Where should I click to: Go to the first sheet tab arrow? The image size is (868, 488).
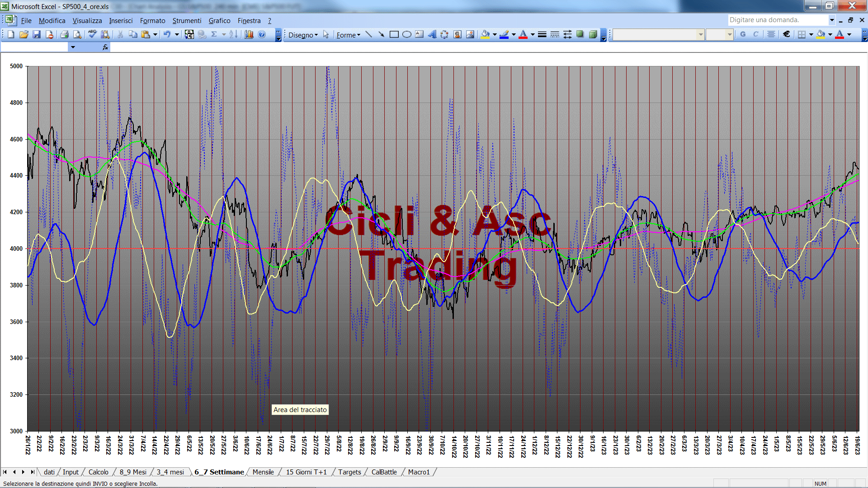[5, 472]
